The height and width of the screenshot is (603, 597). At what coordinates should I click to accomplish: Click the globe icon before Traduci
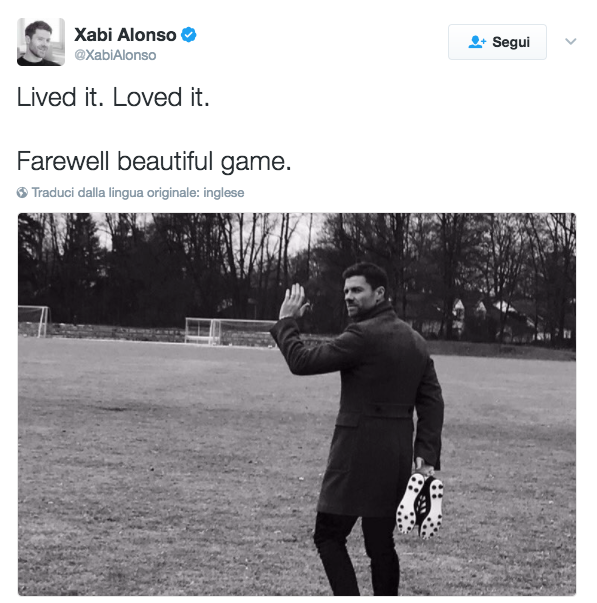(x=22, y=192)
